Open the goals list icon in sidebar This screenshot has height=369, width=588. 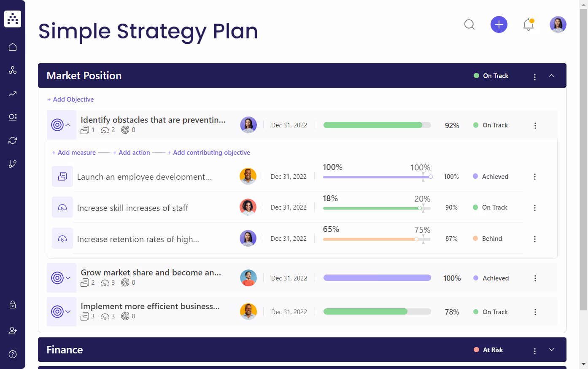[x=12, y=117]
